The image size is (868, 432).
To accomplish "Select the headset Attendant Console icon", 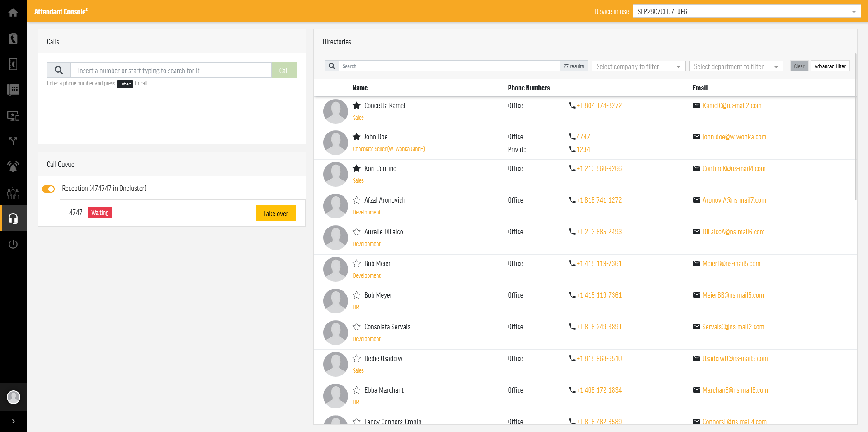I will point(13,218).
